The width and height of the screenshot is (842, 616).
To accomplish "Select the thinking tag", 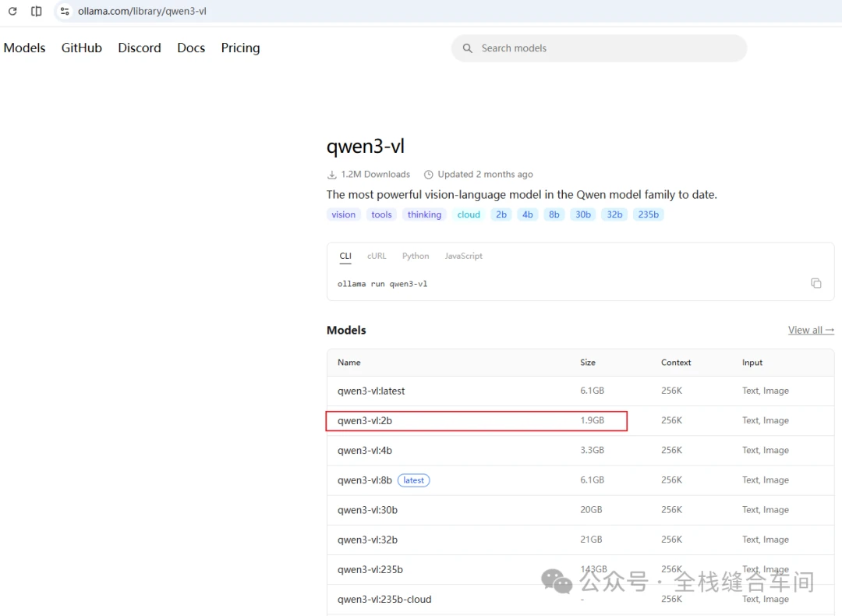I will click(x=424, y=215).
